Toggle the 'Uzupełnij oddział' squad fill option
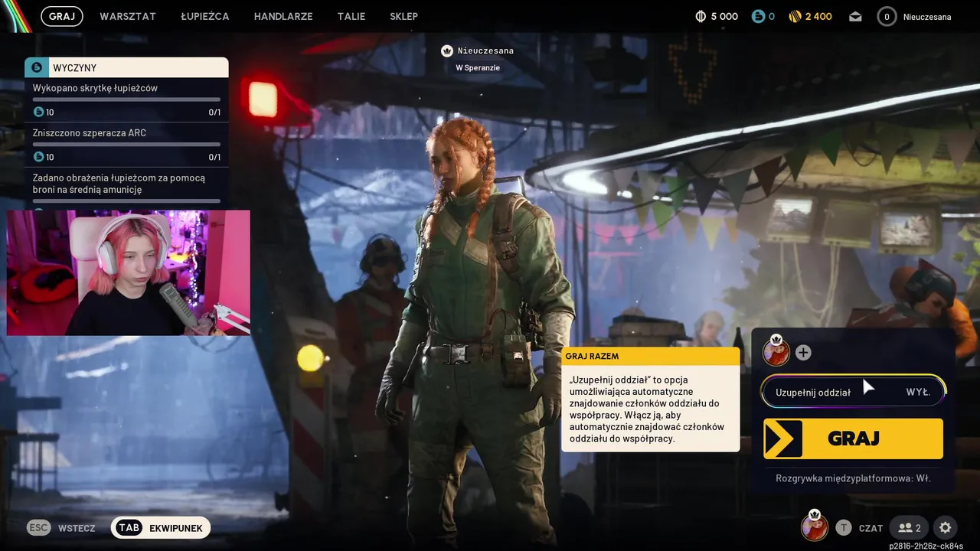The image size is (980, 551). (853, 392)
